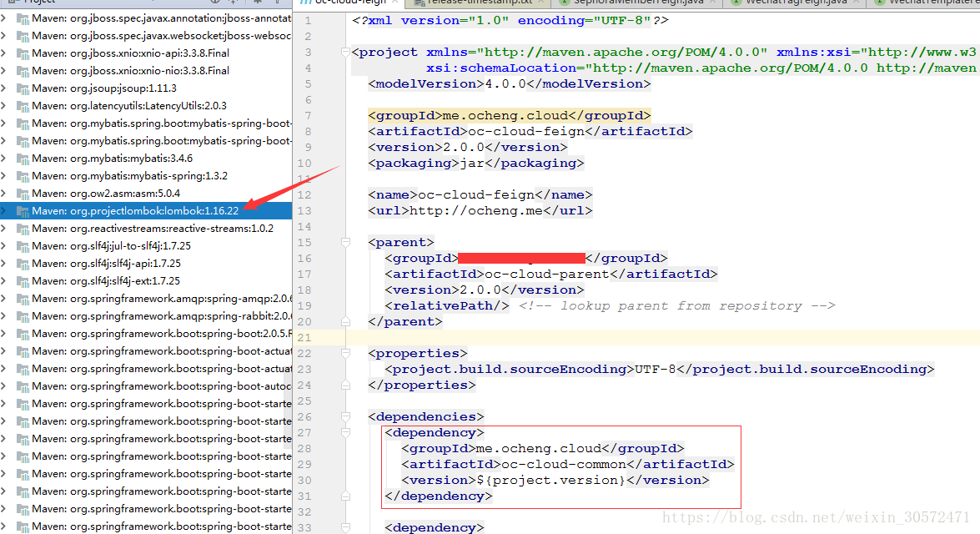980x534 pixels.
Task: Expand the mybatis:3.4.6 library node
Action: (3, 159)
